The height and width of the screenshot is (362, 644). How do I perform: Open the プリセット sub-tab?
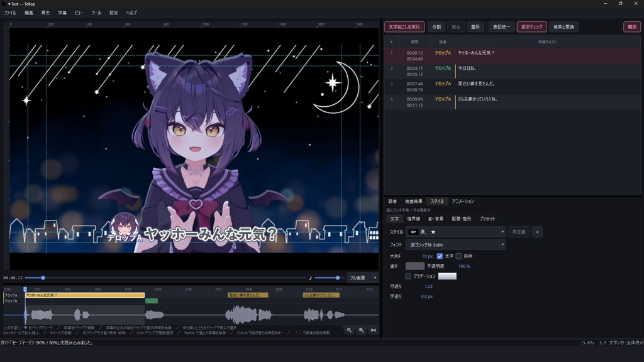click(487, 219)
